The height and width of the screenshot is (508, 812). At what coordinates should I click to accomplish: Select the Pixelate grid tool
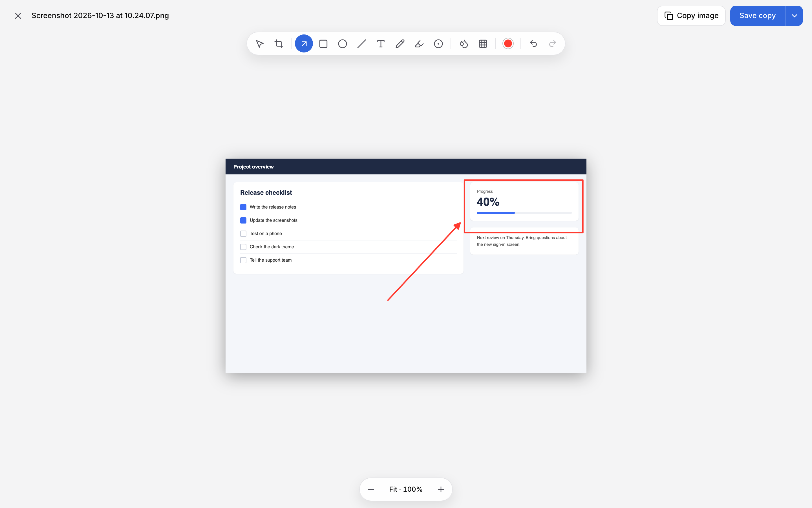tap(483, 44)
